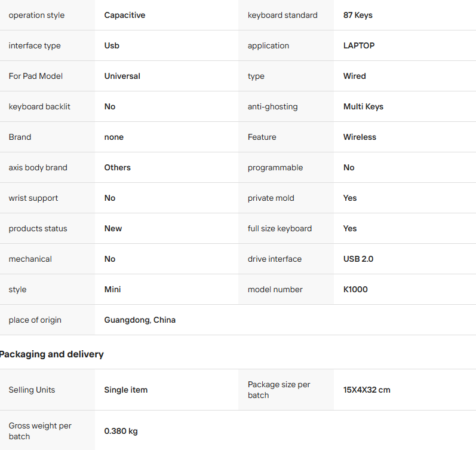Image resolution: width=476 pixels, height=450 pixels.
Task: Click 'Universal' in For Pad Model row
Action: pos(122,76)
